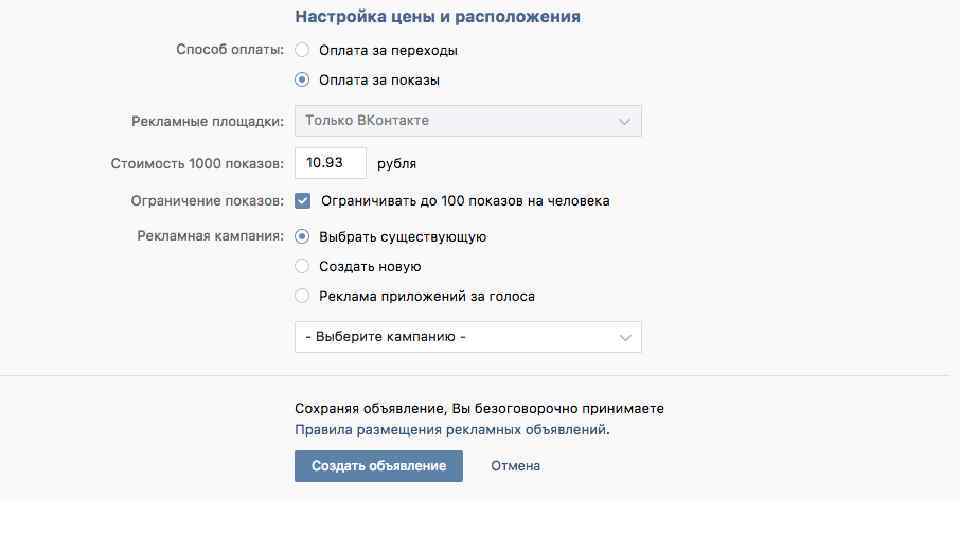Click the chevron arrow of the campaign selector

tap(626, 338)
